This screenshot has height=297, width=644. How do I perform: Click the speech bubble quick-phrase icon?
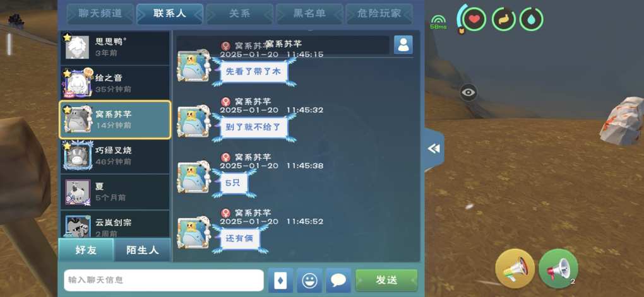338,281
